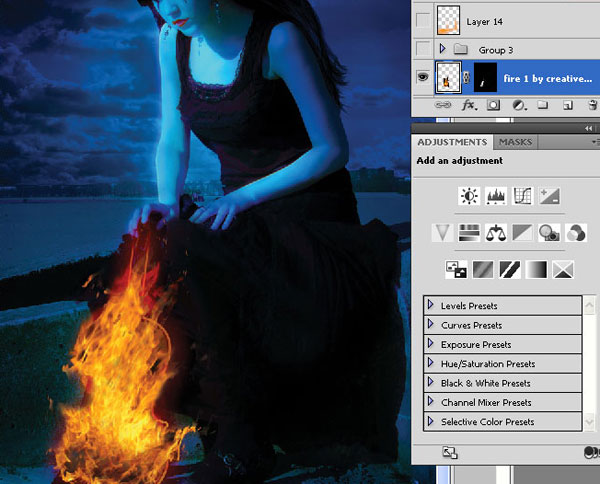Screen dimensions: 600x484
Task: Toggle mask link on fire 1 layer
Action: click(x=466, y=78)
